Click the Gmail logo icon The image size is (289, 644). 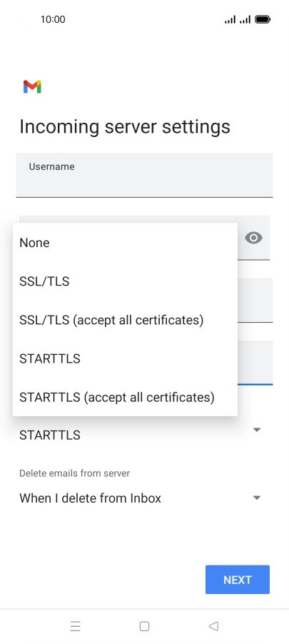click(x=32, y=86)
